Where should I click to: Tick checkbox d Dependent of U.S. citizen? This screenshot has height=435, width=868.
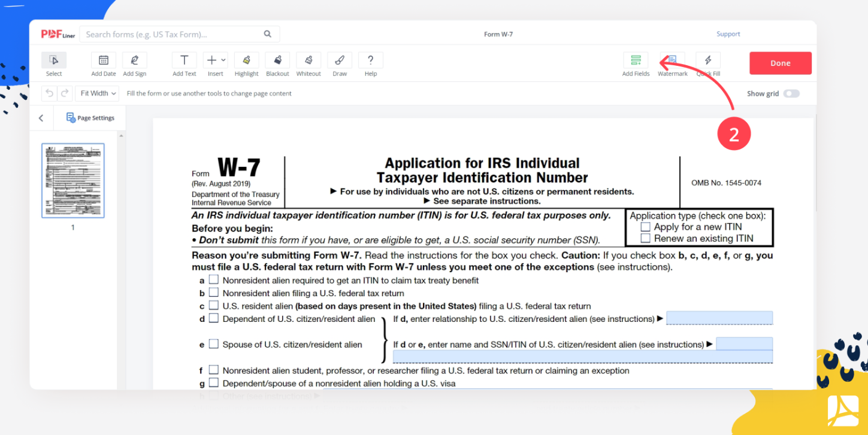(214, 318)
